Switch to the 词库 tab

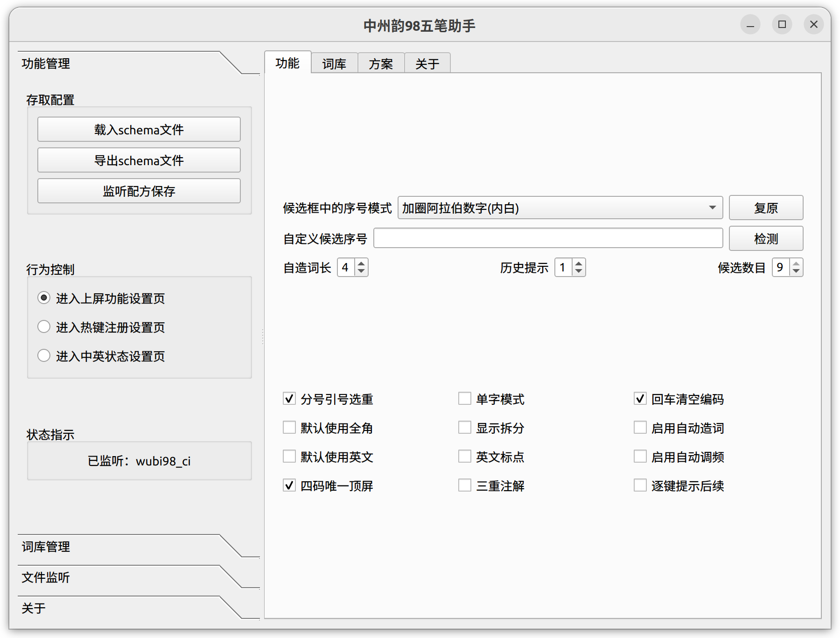pyautogui.click(x=334, y=63)
